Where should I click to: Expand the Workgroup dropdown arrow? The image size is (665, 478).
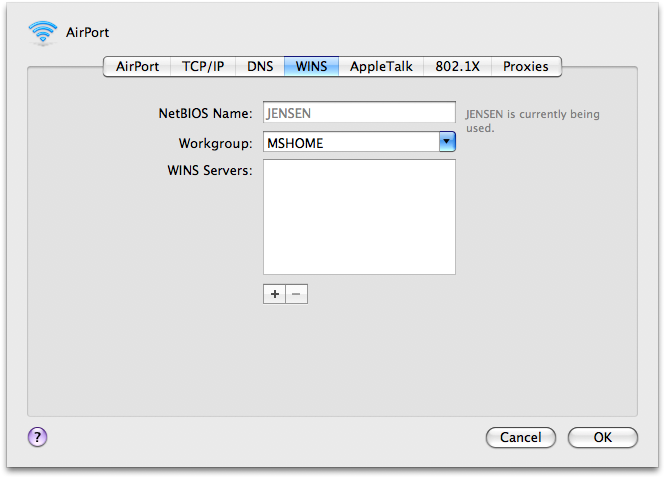pos(447,143)
